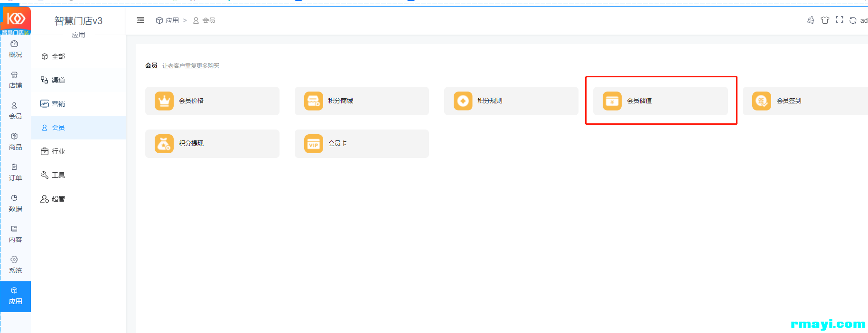Open the 积分提现 points withdrawal card
This screenshot has width=868, height=333.
(212, 144)
